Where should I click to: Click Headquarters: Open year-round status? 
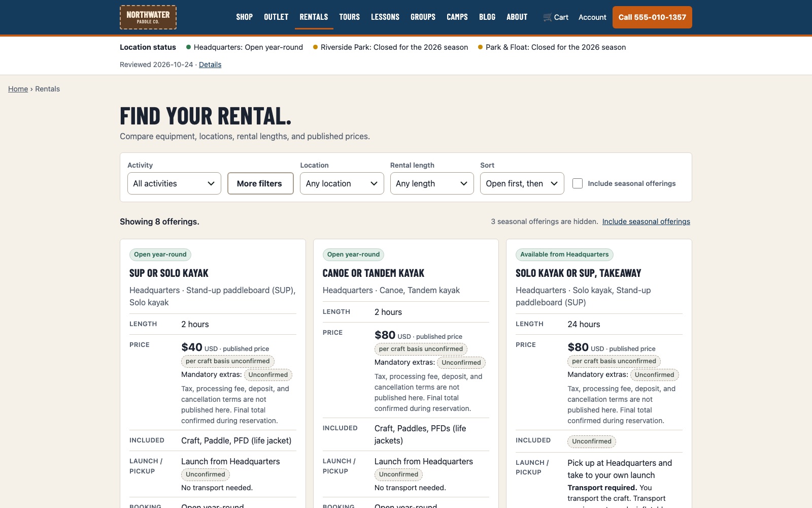248,47
